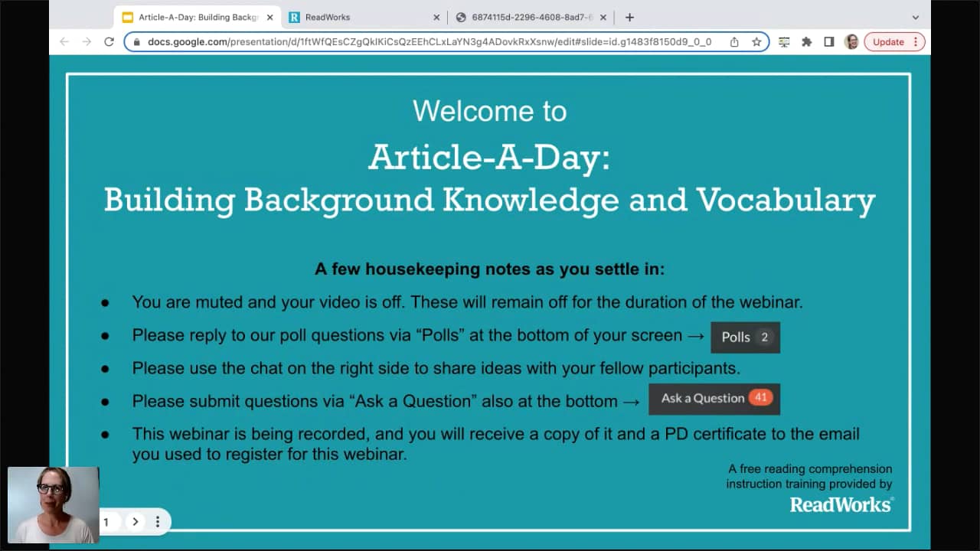Screen dimensions: 980x551
Task: Open the extensions puzzle icon
Action: [806, 42]
